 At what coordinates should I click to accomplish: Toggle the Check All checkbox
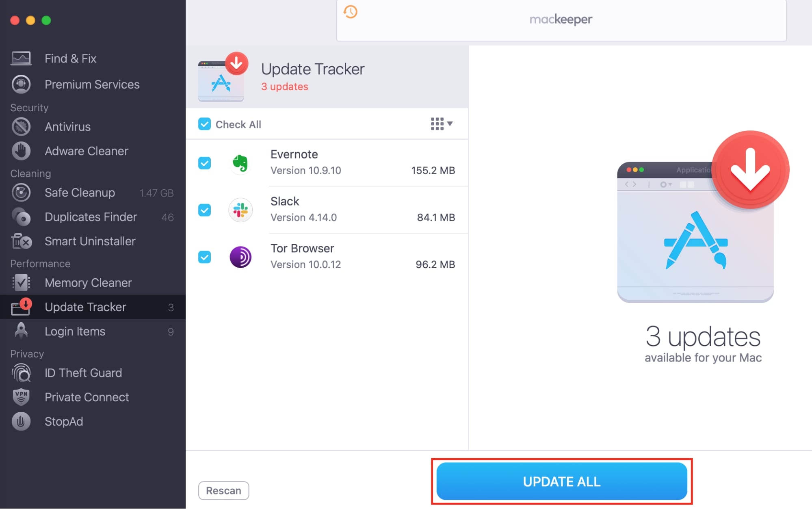pyautogui.click(x=205, y=124)
